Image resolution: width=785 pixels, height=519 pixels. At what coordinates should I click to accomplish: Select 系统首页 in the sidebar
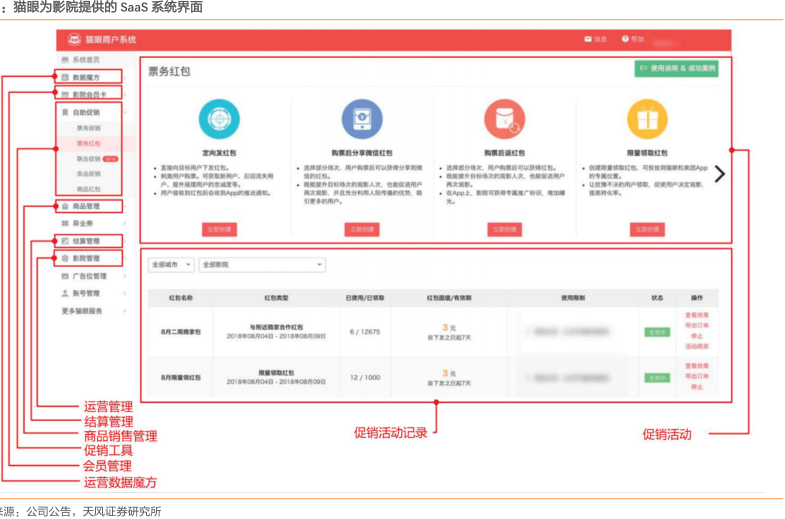click(x=86, y=60)
